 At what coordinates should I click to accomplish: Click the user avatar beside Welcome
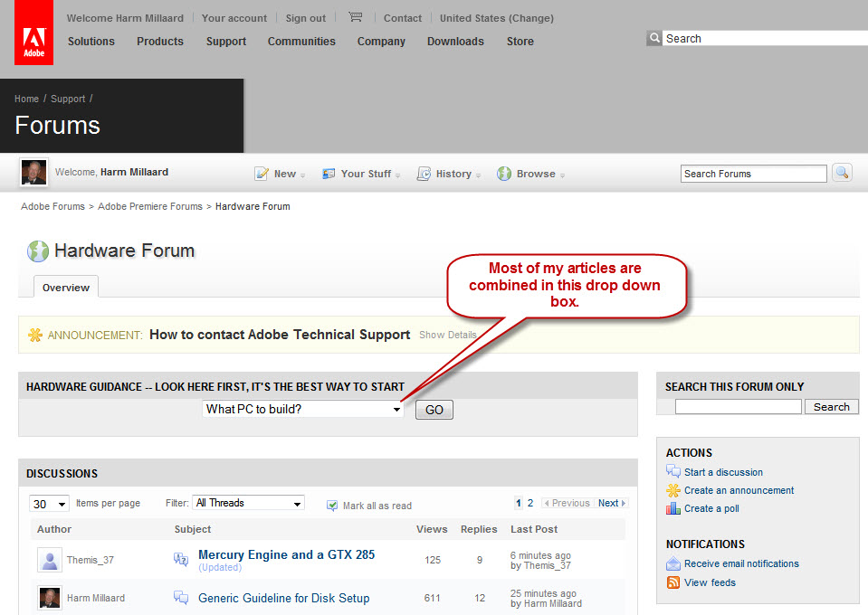[33, 172]
